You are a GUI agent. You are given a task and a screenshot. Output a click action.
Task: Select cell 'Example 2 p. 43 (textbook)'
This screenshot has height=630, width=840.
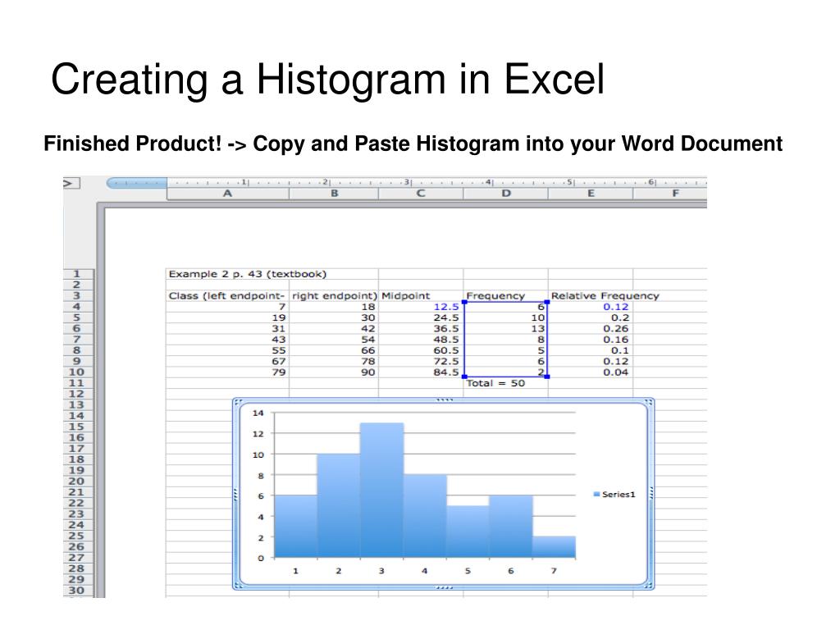pyautogui.click(x=247, y=274)
